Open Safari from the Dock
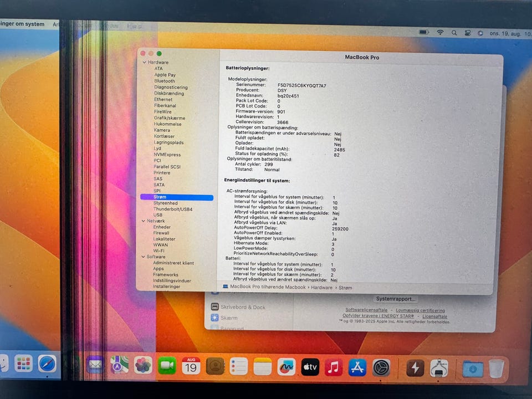Screen dimensions: 532x399 [47, 364]
